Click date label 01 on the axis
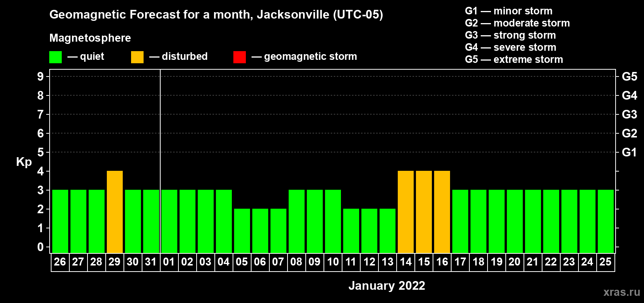Viewport: 644px width, 303px height. tap(169, 262)
